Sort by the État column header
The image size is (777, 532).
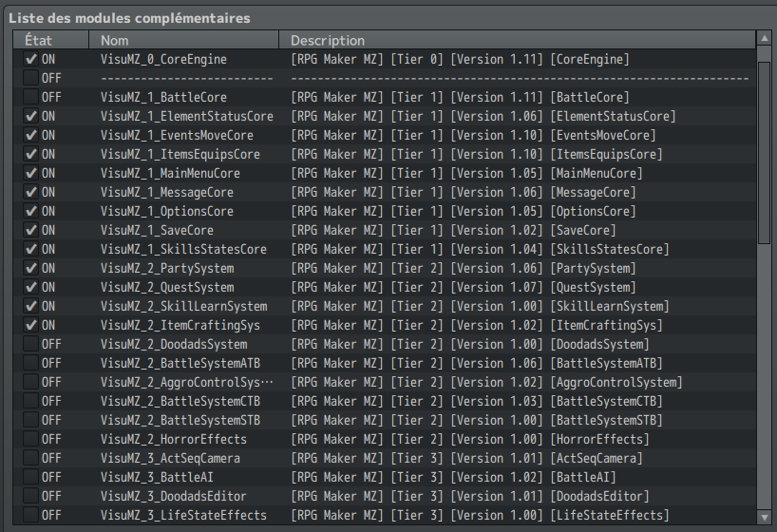coord(51,40)
